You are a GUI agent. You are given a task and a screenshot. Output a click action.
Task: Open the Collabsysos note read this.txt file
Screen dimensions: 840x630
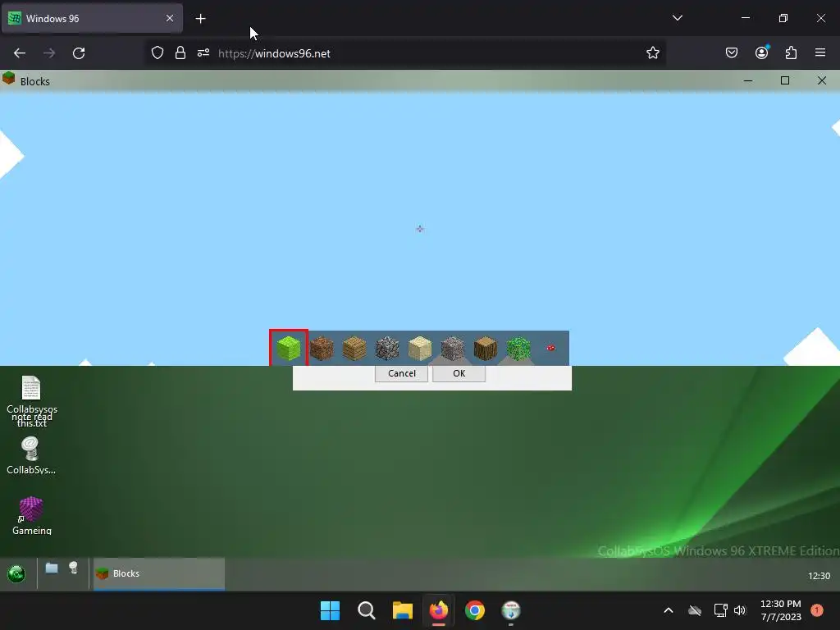pos(32,402)
